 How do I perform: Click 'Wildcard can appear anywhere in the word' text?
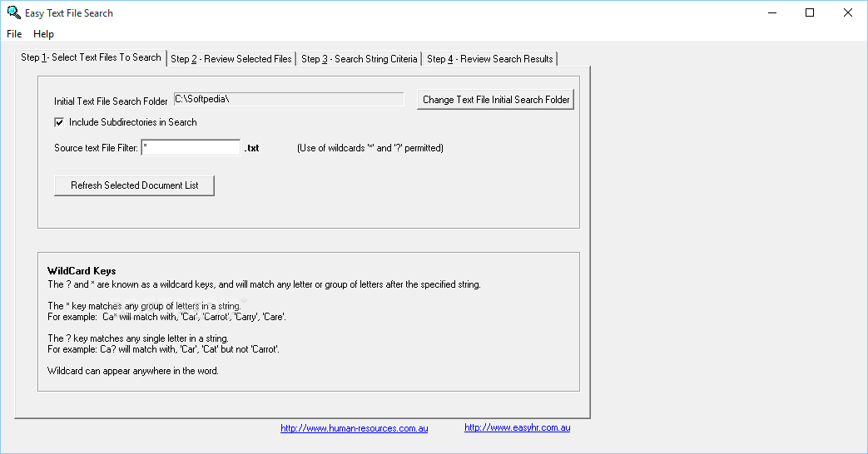coord(133,371)
